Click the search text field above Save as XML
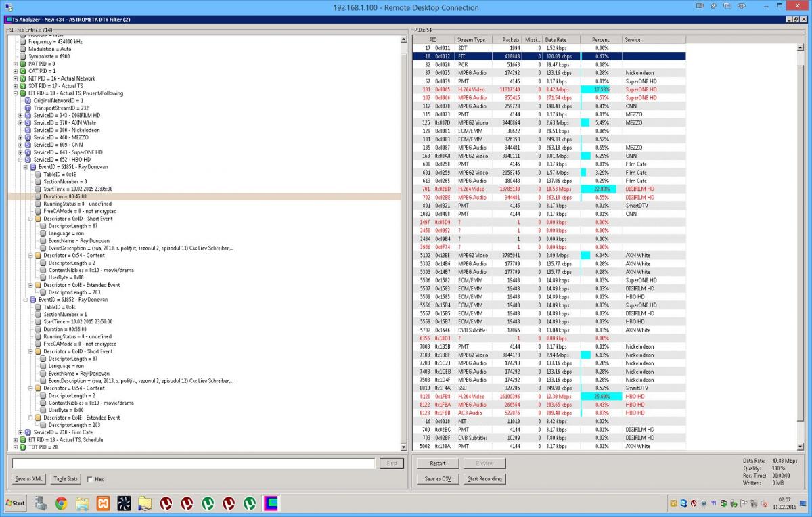Screen dimensions: 812x517 click(x=194, y=464)
